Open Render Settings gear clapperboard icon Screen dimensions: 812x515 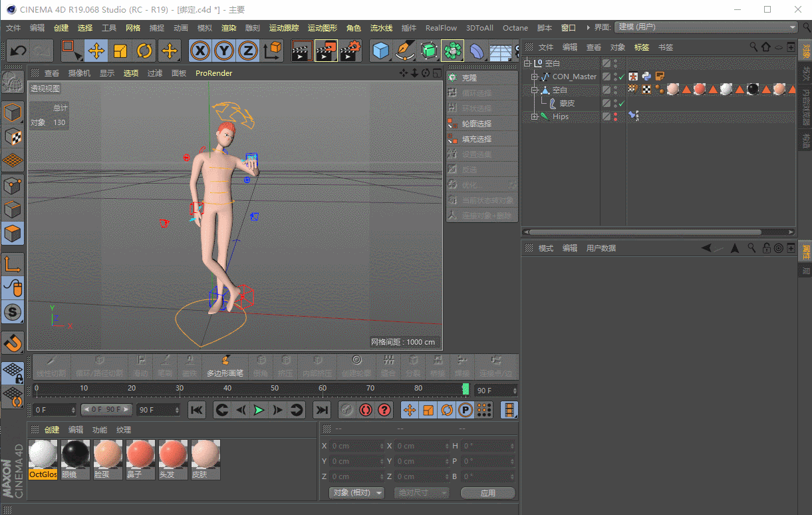pos(350,51)
